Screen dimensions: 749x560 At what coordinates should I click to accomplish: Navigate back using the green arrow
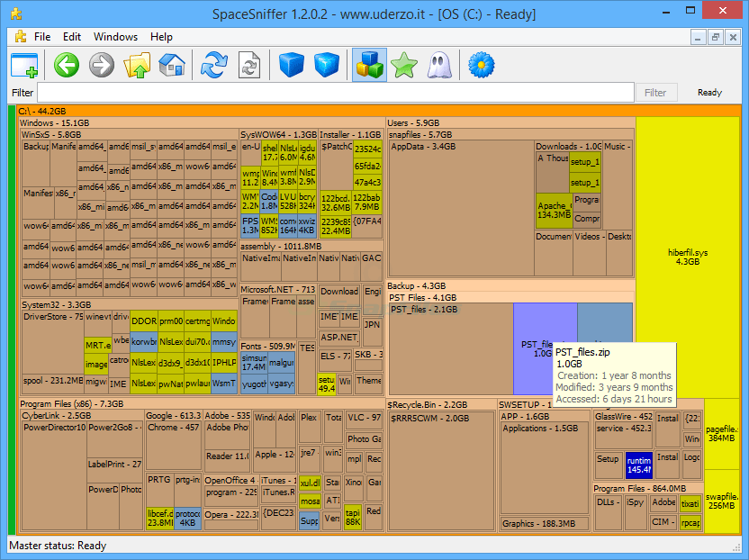pyautogui.click(x=66, y=65)
